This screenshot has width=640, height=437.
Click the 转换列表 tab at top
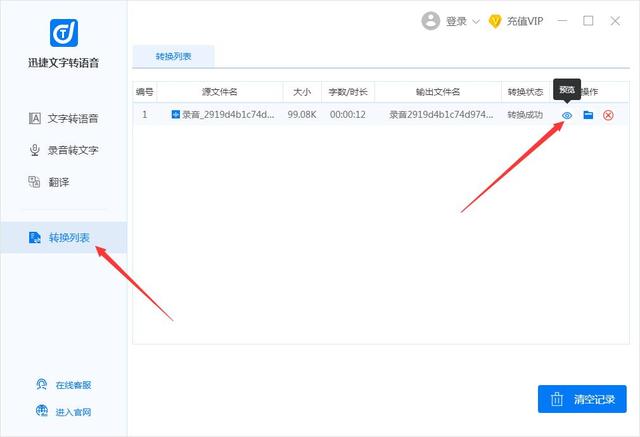173,56
